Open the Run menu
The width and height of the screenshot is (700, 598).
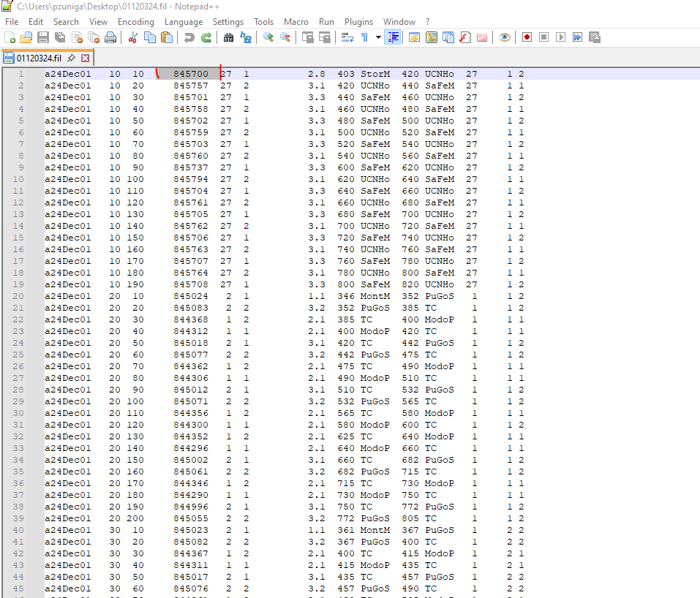pos(326,22)
